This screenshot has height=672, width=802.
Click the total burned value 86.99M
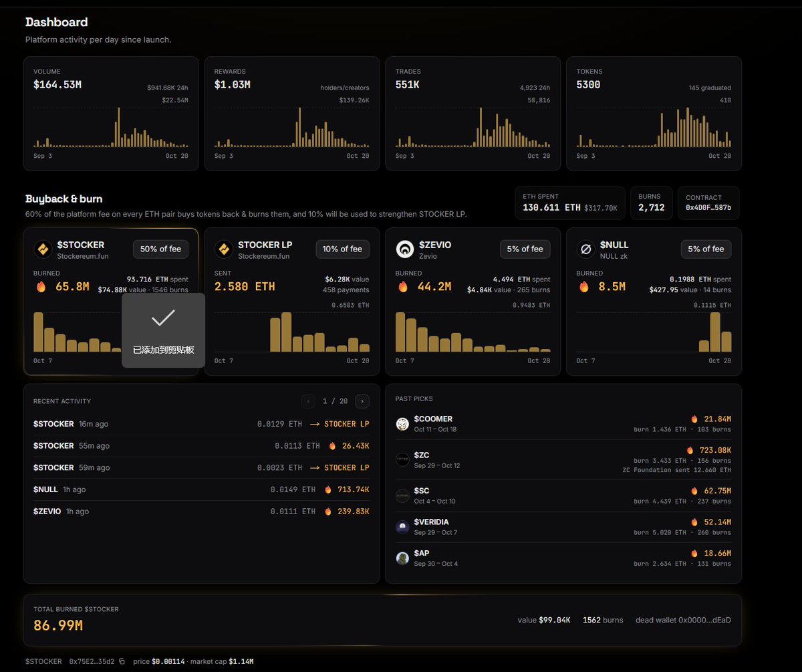(x=58, y=626)
